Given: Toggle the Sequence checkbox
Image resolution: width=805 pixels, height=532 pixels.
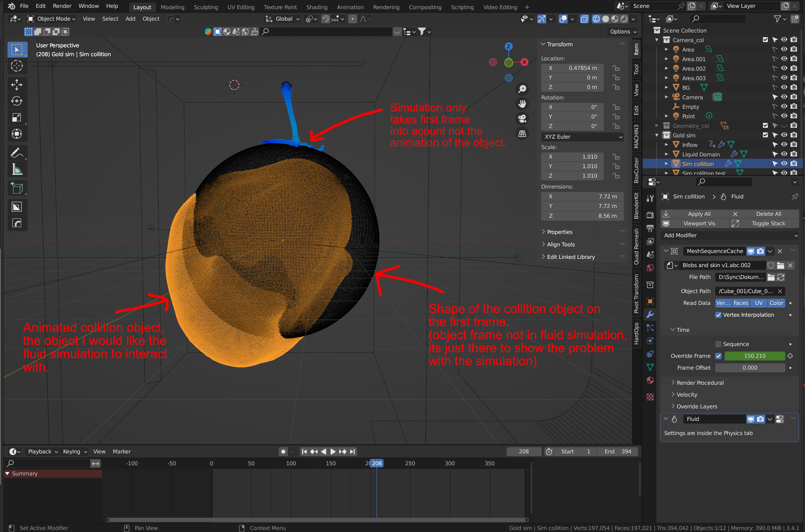Looking at the screenshot, I should pyautogui.click(x=718, y=344).
